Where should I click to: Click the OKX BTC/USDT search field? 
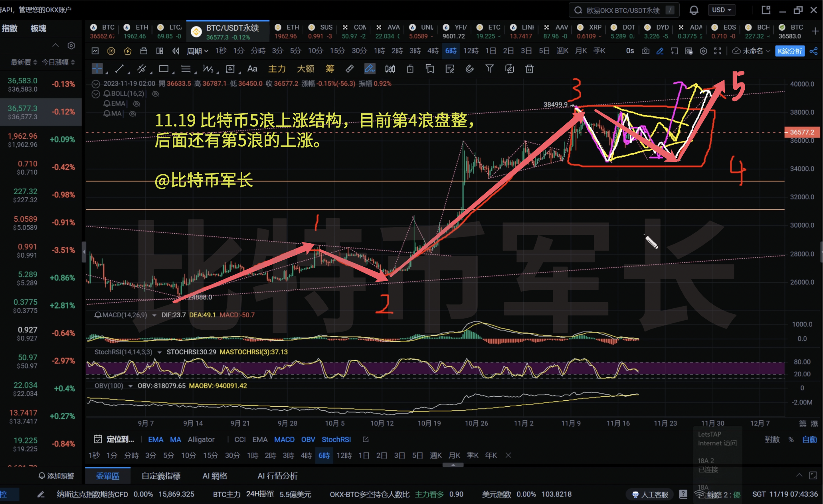(624, 10)
